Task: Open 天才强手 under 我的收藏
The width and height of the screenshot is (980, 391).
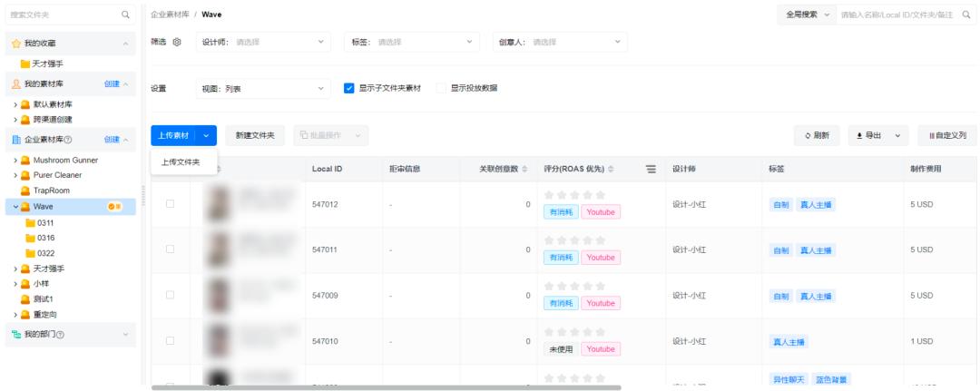Action: point(47,64)
